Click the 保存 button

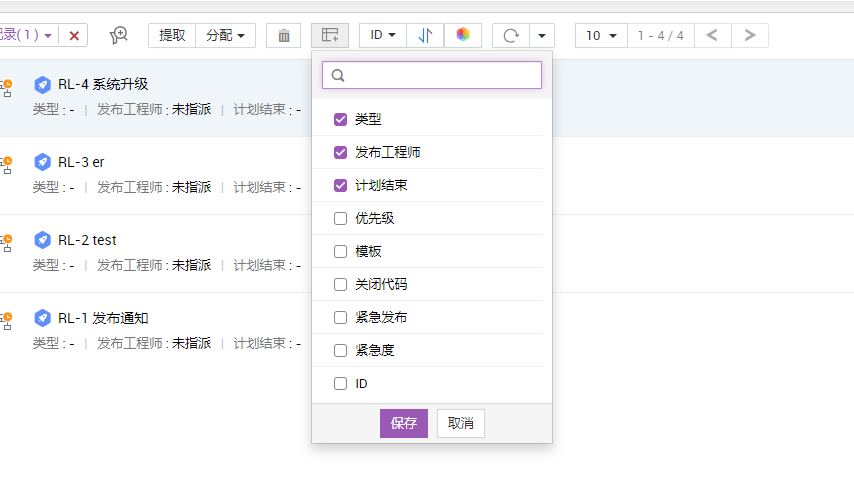click(403, 423)
